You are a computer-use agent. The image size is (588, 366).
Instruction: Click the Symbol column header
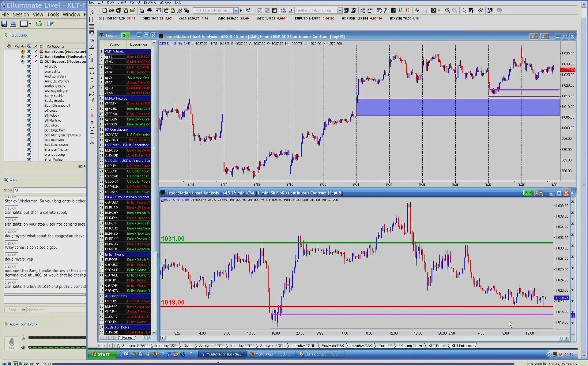coord(115,44)
